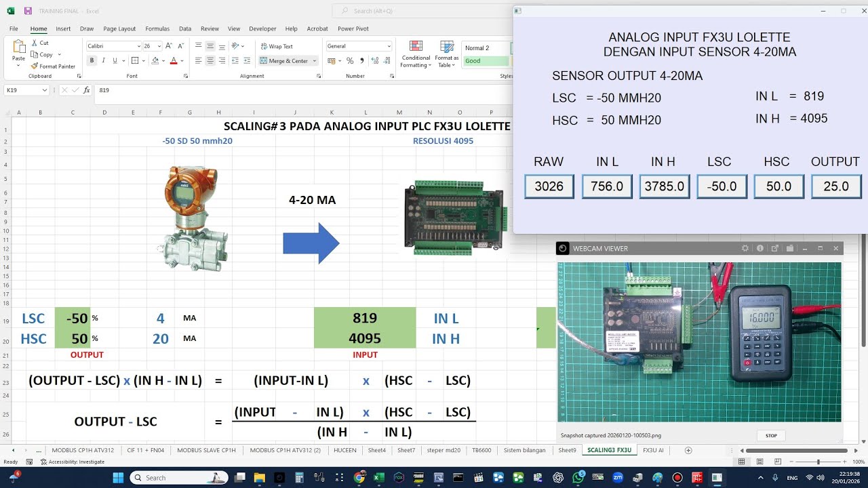This screenshot has height=488, width=868.
Task: Open Format as Table menu
Action: click(x=447, y=54)
